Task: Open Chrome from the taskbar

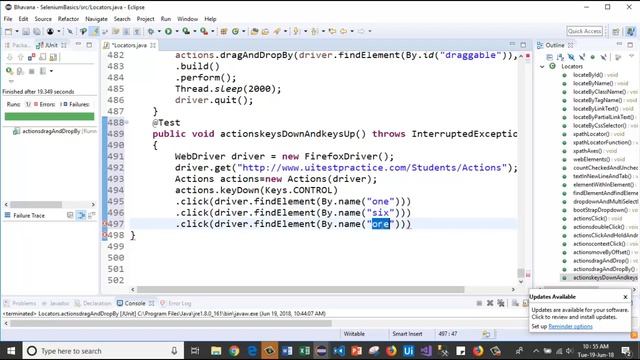Action: 234,351
